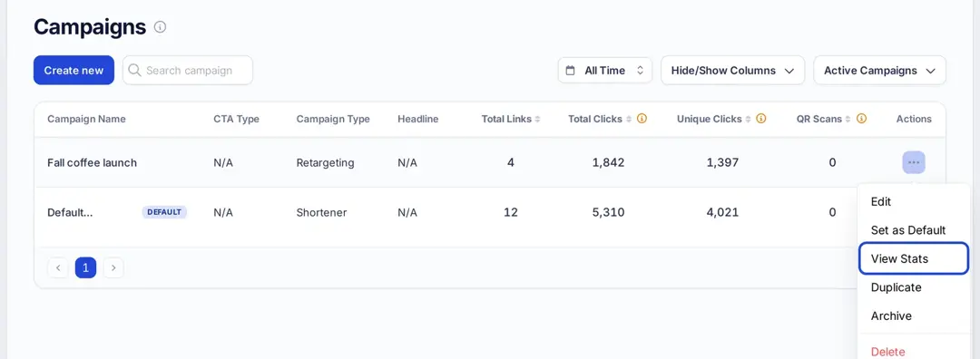Click the Total Links value 12

pyautogui.click(x=511, y=212)
